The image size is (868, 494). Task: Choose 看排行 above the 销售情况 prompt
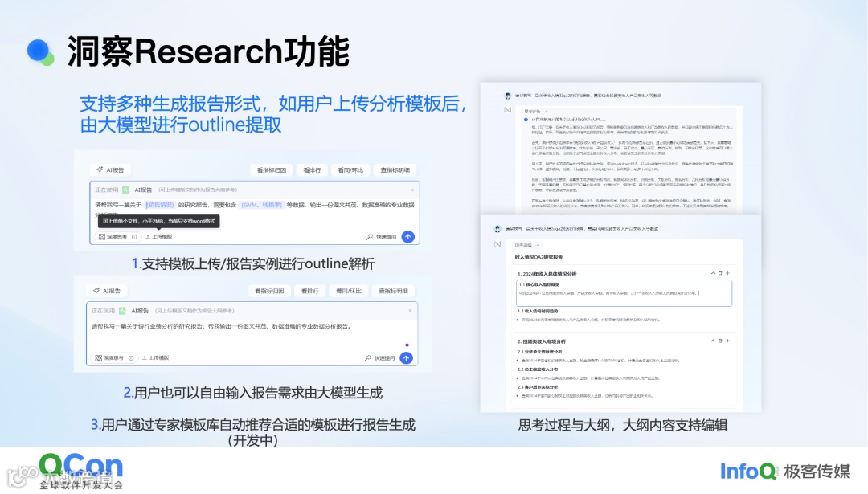312,169
